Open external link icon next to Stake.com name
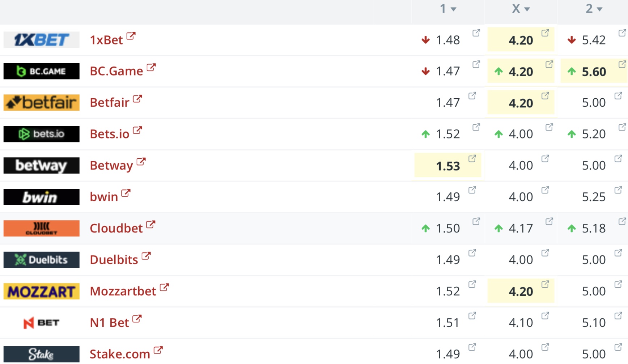Viewport: 628px width, 364px height. point(158,350)
